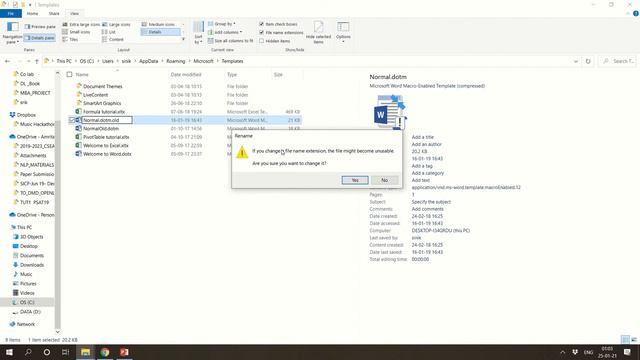The height and width of the screenshot is (360, 640).
Task: Select the Document Themes folder
Action: (x=102, y=87)
